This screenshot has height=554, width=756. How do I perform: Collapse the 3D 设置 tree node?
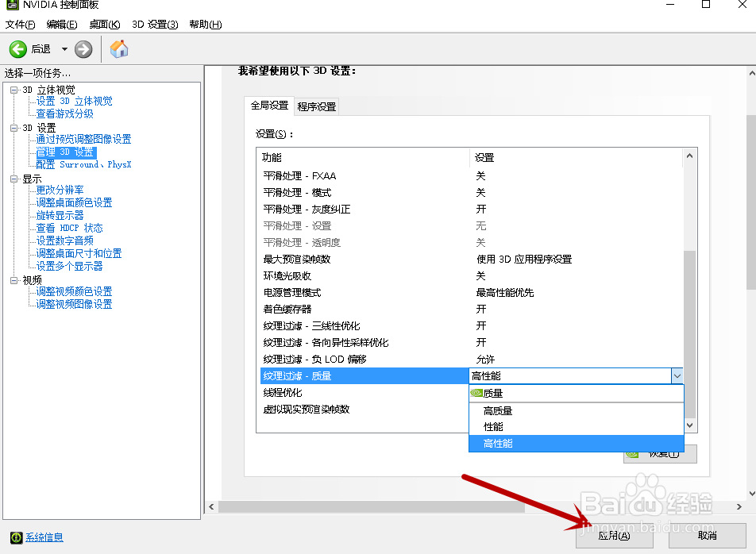[x=14, y=128]
